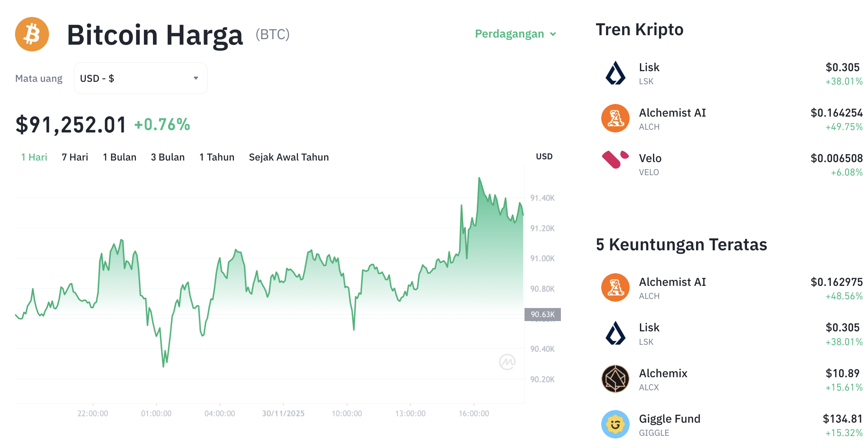Screen dimensions: 868x446
Task: Select the 1 Bulan time range
Action: 119,157
